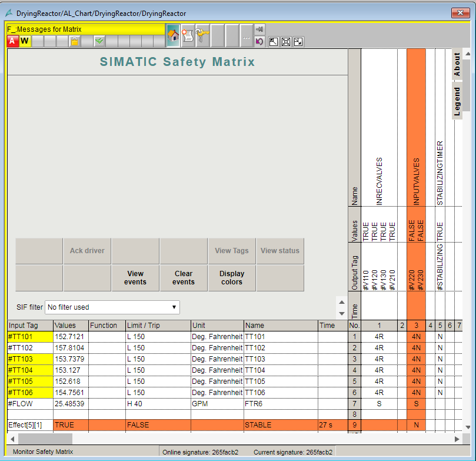
Task: Click the fit-to-window icon with four corners
Action: 286,42
